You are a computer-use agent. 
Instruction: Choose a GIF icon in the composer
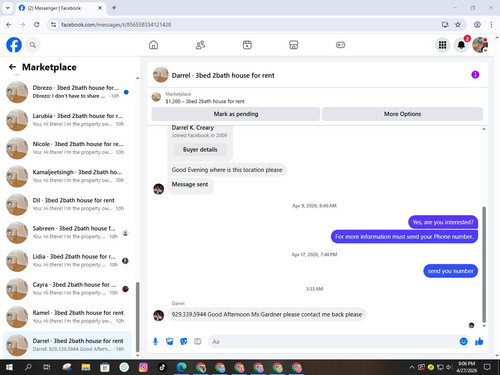pyautogui.click(x=198, y=341)
